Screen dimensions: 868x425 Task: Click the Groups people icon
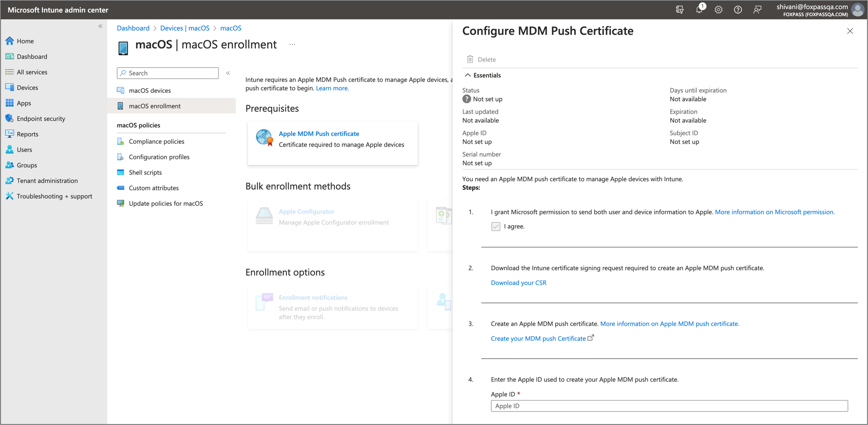point(9,165)
